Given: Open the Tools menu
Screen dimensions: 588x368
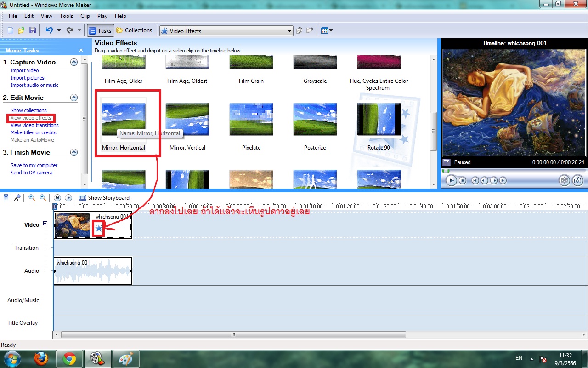Looking at the screenshot, I should 66,16.
